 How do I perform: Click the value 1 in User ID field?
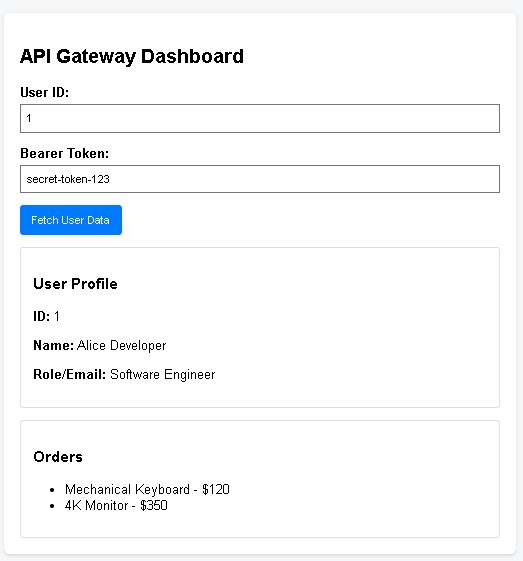(29, 118)
